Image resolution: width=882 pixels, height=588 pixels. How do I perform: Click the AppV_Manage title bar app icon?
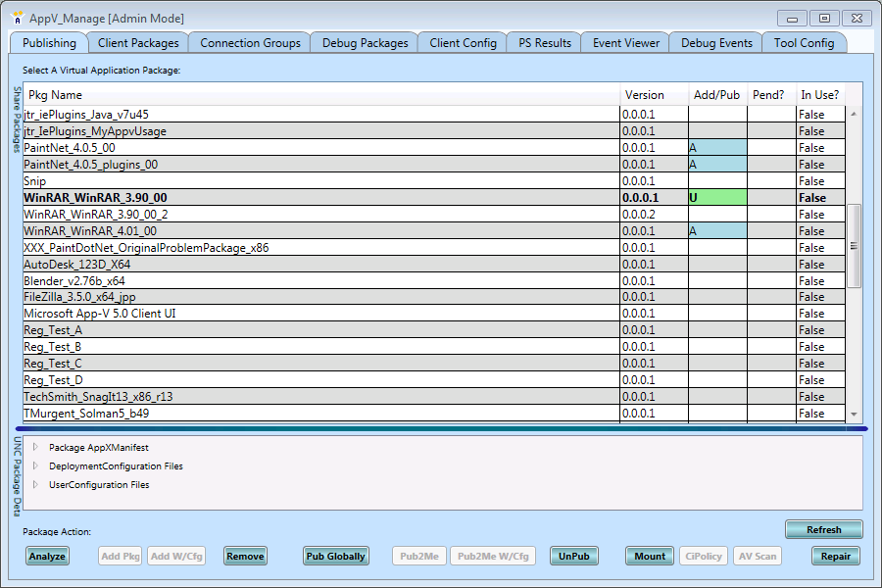point(17,18)
